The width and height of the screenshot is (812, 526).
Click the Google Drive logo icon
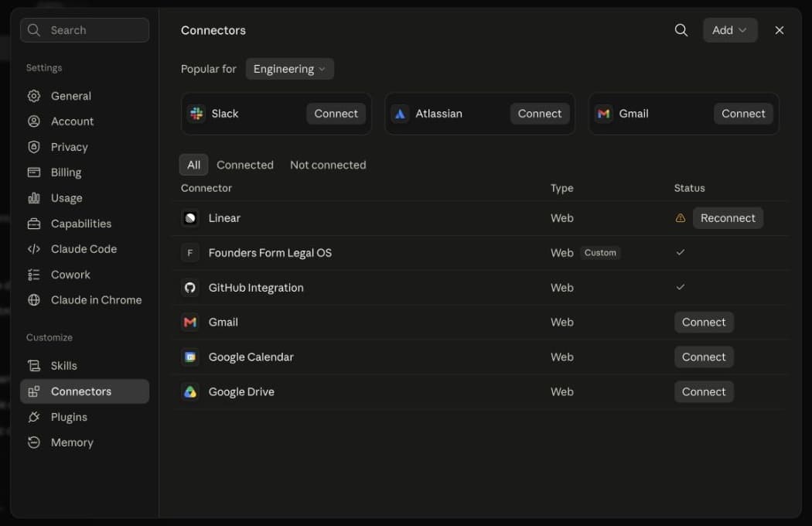pos(190,391)
